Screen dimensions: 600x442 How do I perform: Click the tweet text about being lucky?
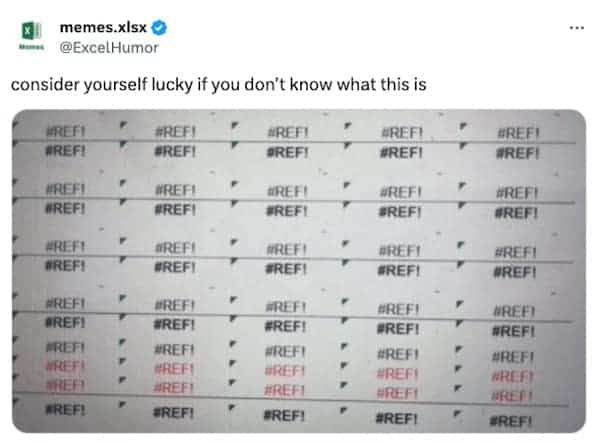tap(218, 84)
